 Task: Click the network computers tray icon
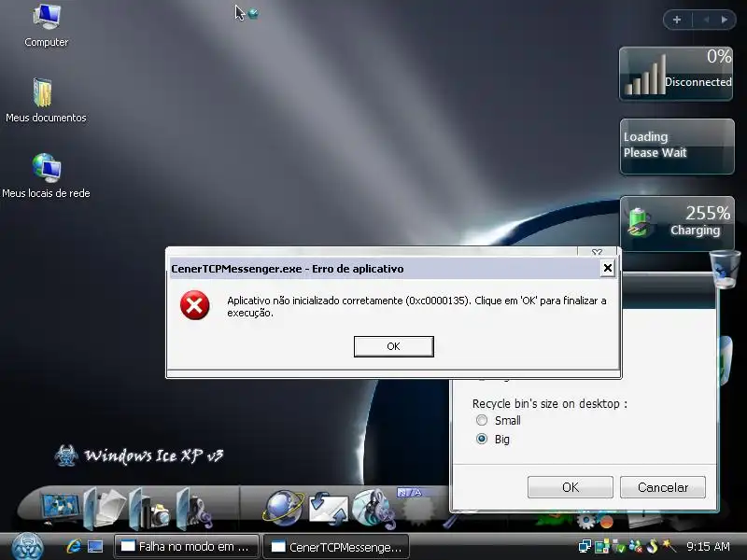point(585,546)
